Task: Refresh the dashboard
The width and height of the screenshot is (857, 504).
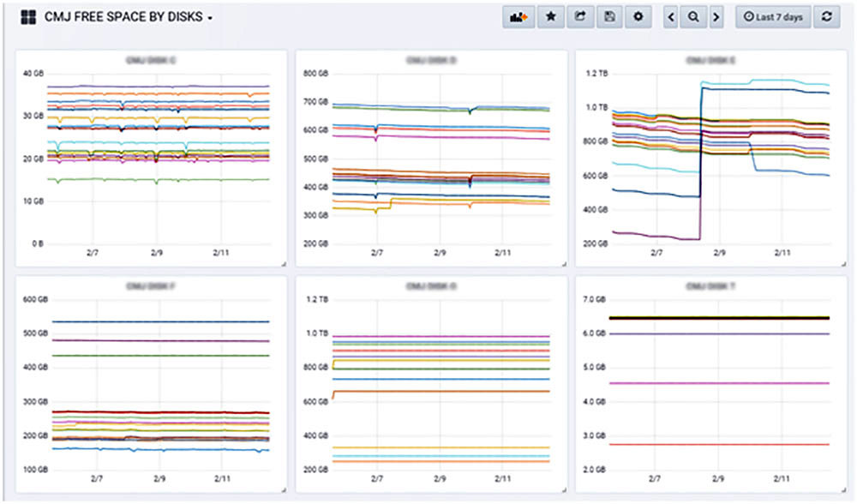Action: [x=826, y=17]
